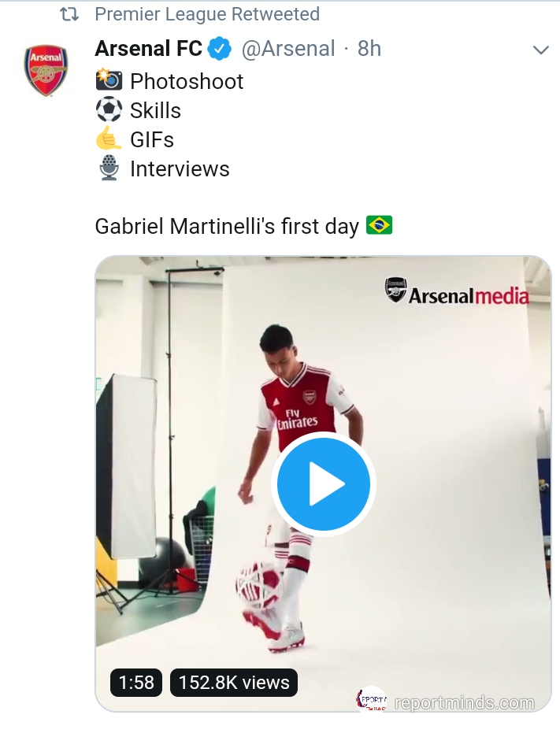The height and width of the screenshot is (737, 560).
Task: Click the Arsenal FC display name
Action: [148, 49]
